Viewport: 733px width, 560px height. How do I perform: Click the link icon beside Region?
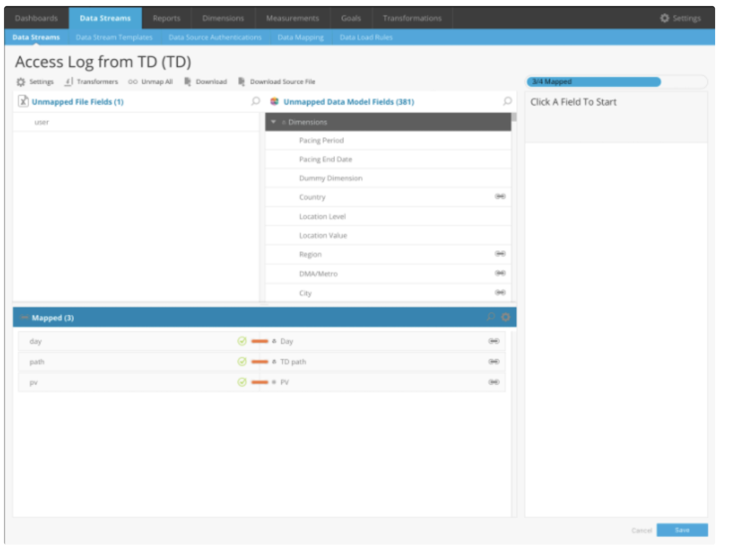point(500,254)
